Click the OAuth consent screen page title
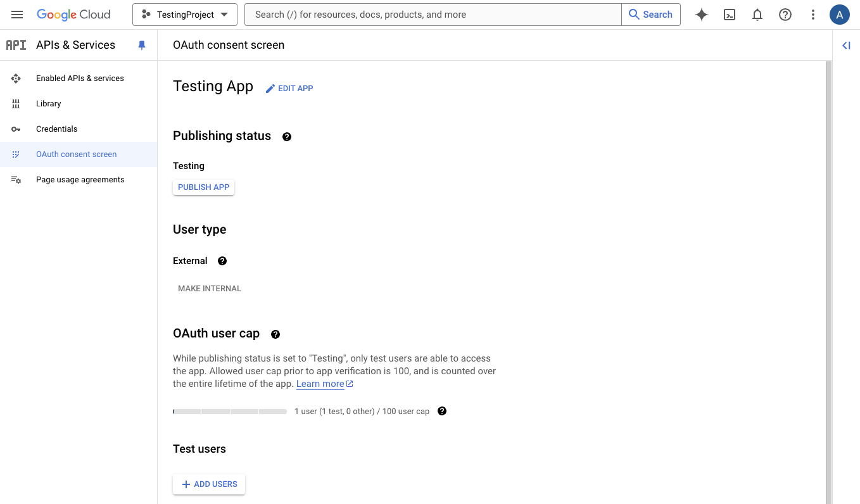 [229, 45]
